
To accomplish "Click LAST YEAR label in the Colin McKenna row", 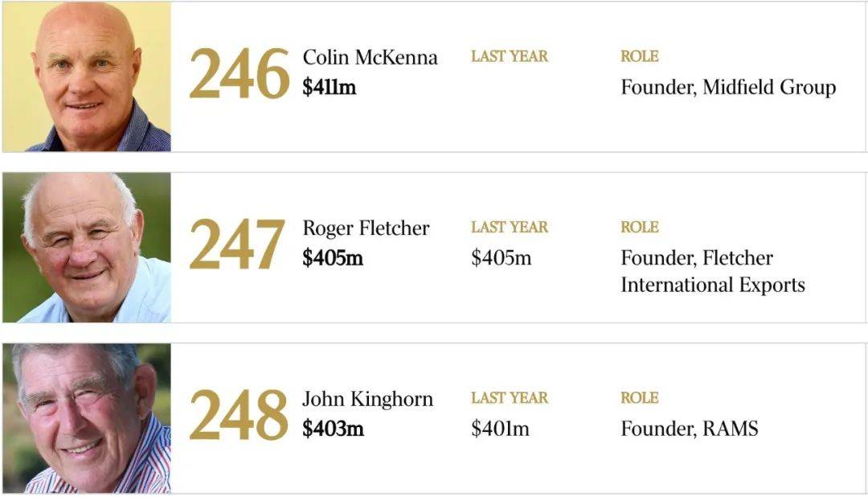I will coord(509,56).
